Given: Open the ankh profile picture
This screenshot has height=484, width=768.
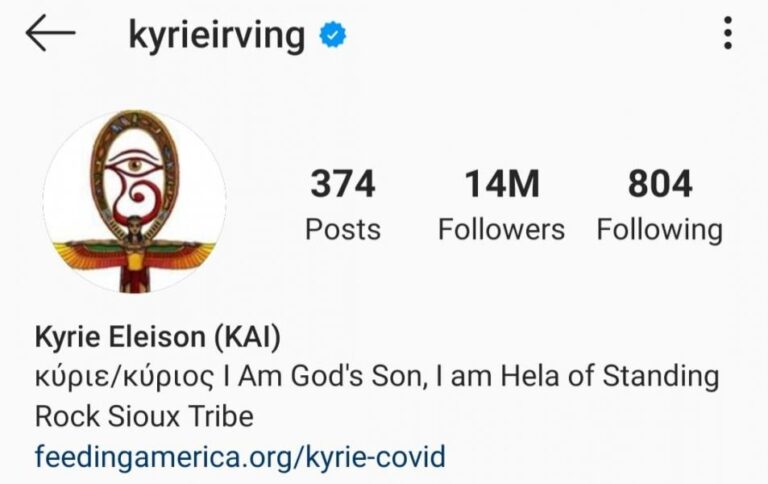Looking at the screenshot, I should [134, 201].
